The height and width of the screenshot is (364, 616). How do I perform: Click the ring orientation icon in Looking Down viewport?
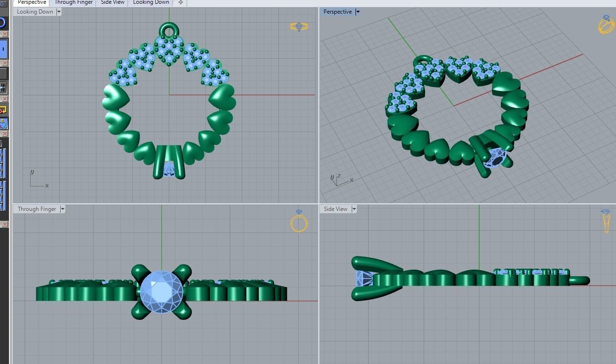(299, 27)
